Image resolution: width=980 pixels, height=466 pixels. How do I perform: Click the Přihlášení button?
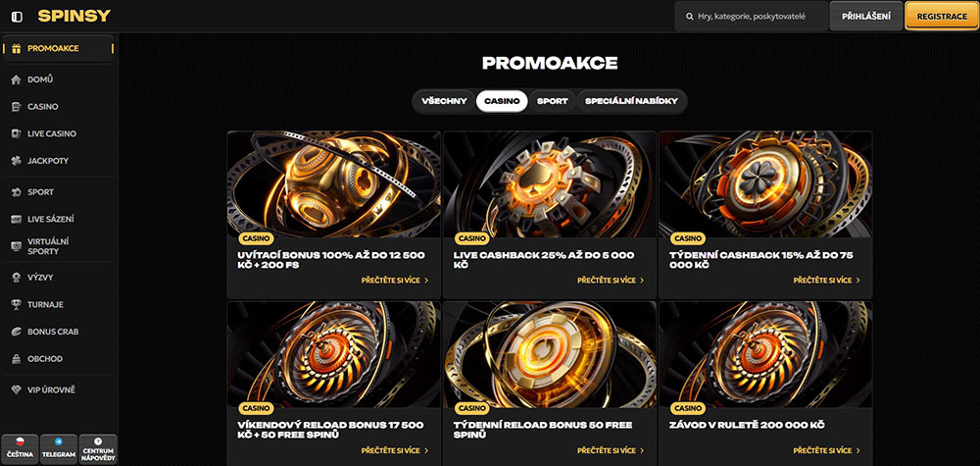coord(865,17)
